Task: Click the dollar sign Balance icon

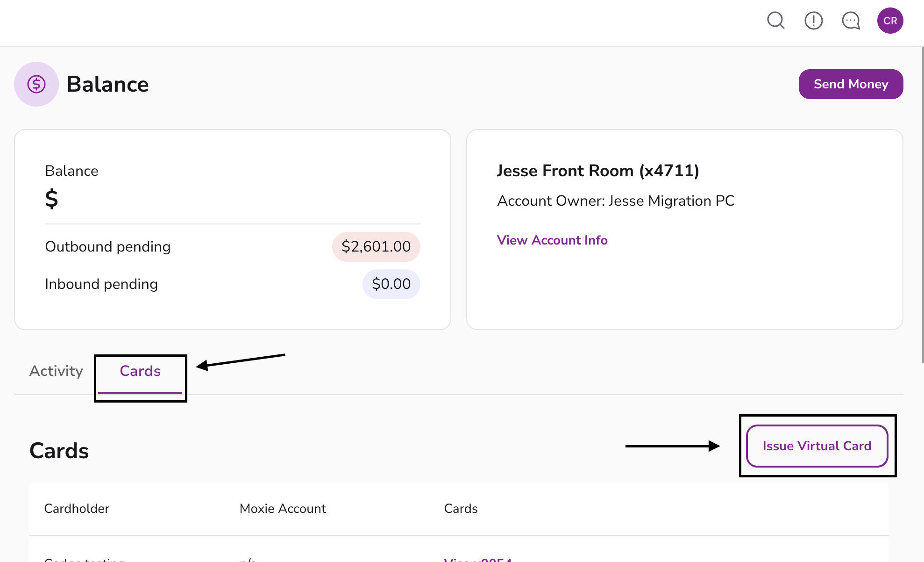Action: coord(36,84)
